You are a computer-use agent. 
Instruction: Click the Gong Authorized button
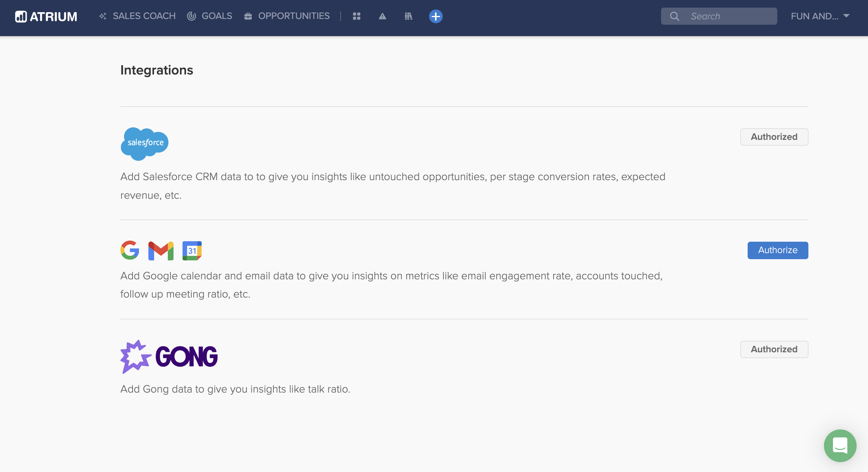coord(774,349)
